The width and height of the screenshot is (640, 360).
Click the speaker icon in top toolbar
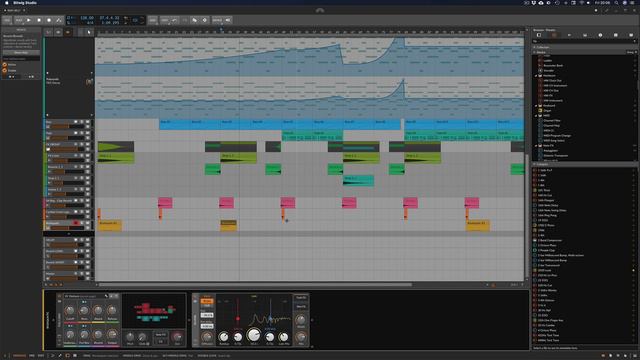click(x=228, y=20)
